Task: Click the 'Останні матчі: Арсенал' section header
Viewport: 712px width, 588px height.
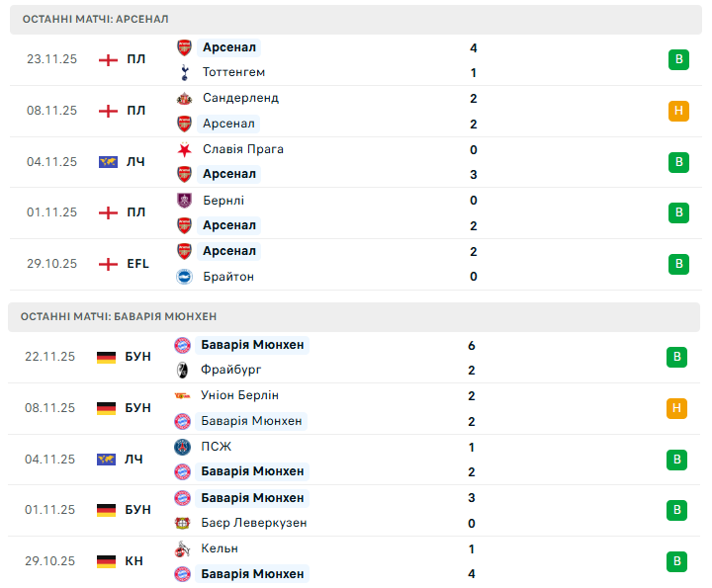Action: (x=95, y=19)
